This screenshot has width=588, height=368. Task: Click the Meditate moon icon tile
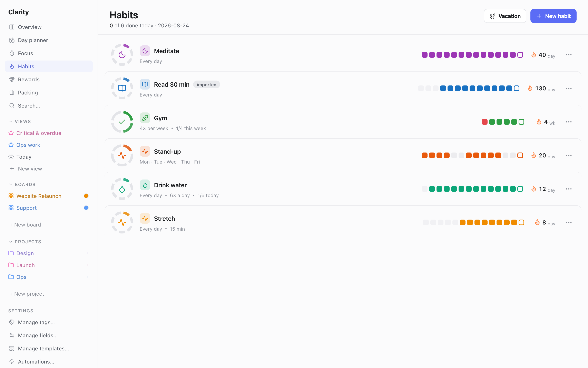coord(145,51)
